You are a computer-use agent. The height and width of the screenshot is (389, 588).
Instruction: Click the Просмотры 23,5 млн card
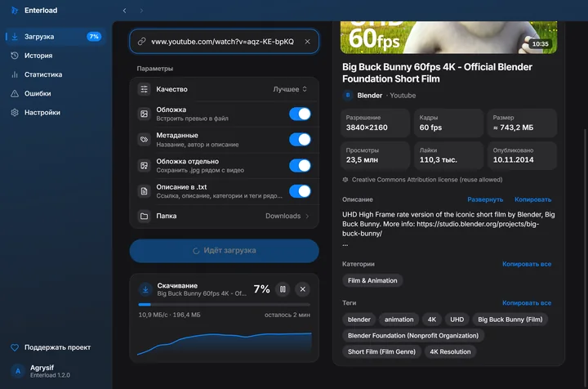coord(375,155)
